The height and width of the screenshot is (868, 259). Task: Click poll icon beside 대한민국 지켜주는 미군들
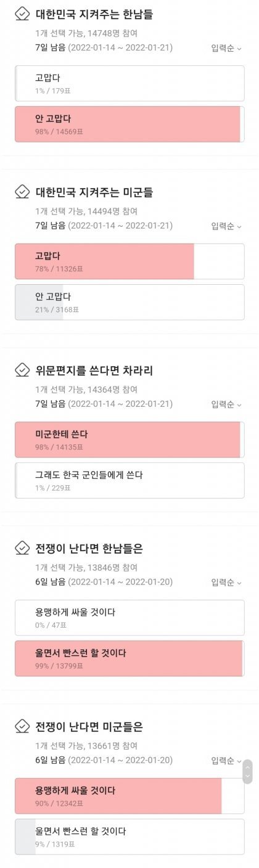click(x=22, y=192)
